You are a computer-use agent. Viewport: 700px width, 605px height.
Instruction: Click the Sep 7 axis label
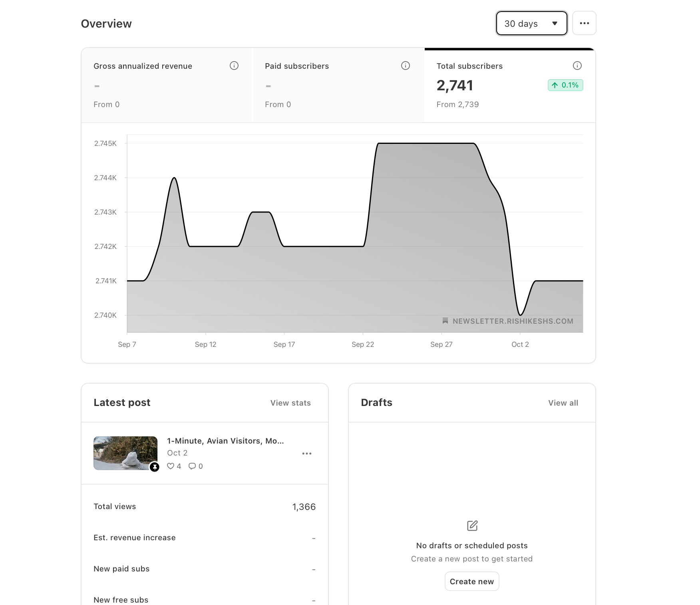click(x=127, y=344)
